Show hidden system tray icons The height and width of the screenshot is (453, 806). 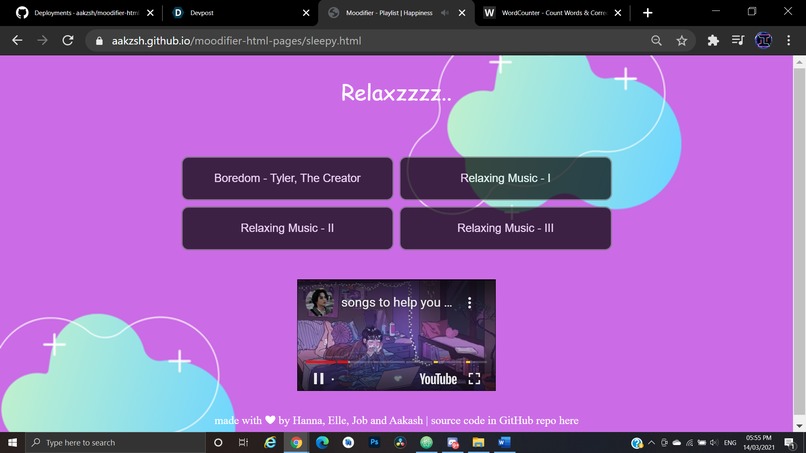coord(651,442)
